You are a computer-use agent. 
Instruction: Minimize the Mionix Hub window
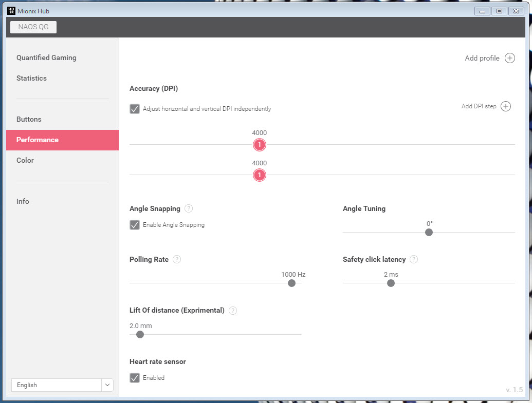pyautogui.click(x=482, y=11)
